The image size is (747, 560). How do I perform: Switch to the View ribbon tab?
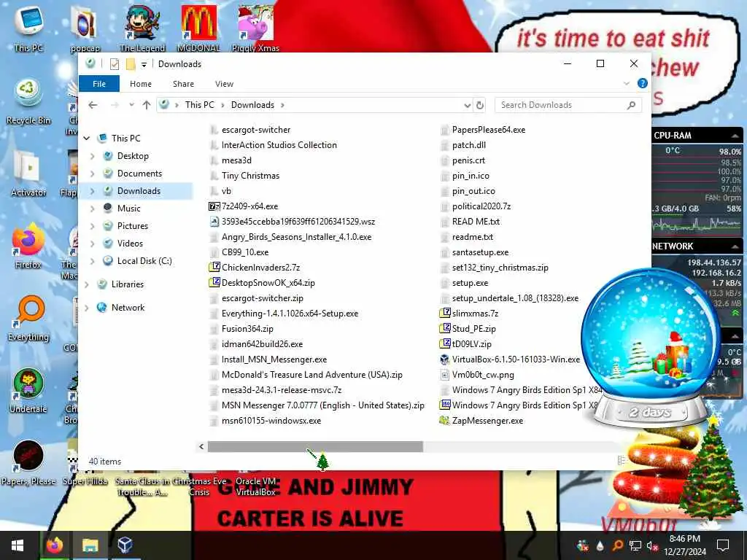point(224,84)
